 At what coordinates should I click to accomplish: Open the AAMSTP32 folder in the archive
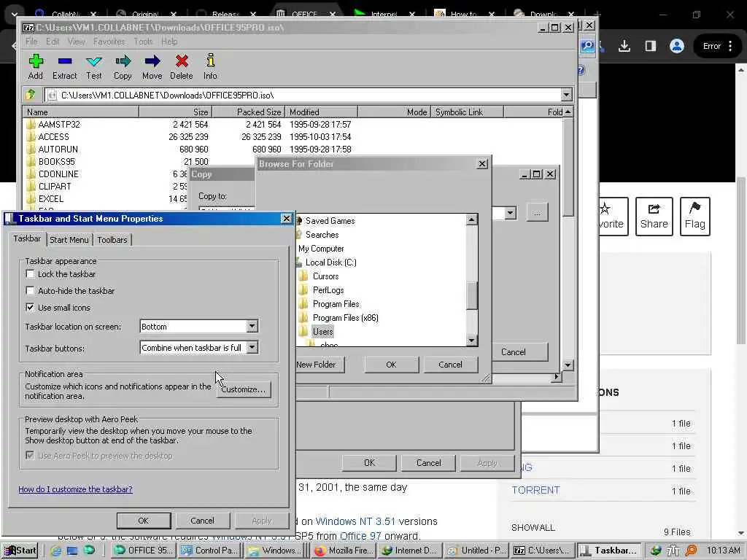(x=59, y=124)
